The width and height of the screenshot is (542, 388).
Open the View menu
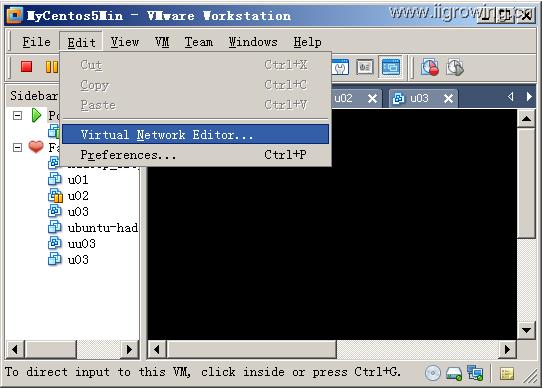[125, 42]
